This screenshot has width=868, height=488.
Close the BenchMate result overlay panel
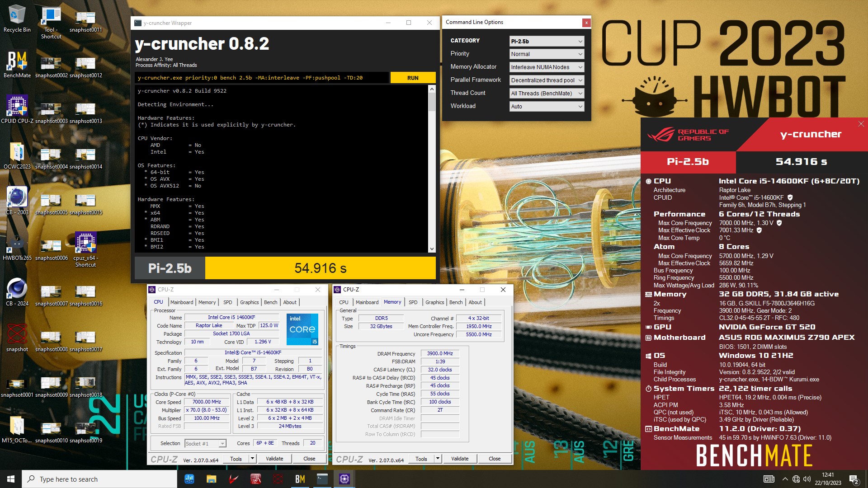[x=861, y=124]
